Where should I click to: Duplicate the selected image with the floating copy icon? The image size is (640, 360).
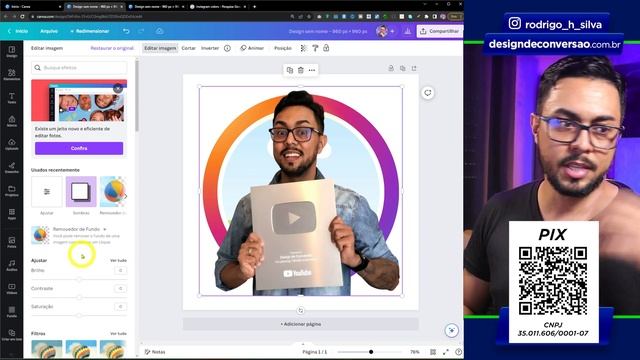click(290, 70)
